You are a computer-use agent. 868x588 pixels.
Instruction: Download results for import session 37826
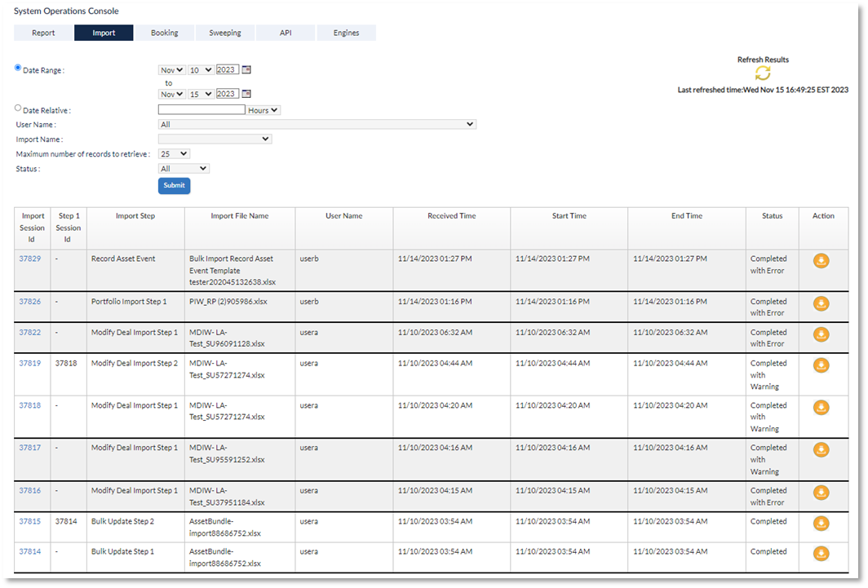pos(821,303)
